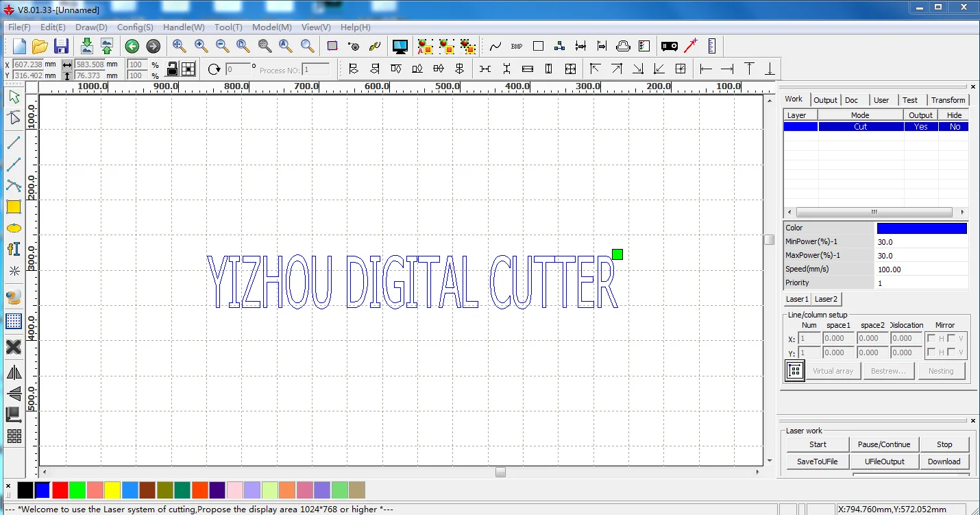
Task: Open the Draw(D) menu
Action: (x=91, y=27)
